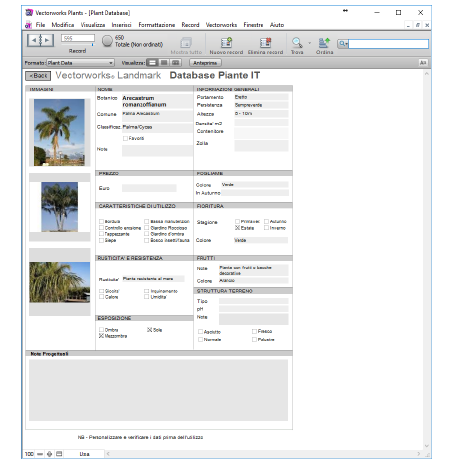Switch to form view icon

[152, 63]
